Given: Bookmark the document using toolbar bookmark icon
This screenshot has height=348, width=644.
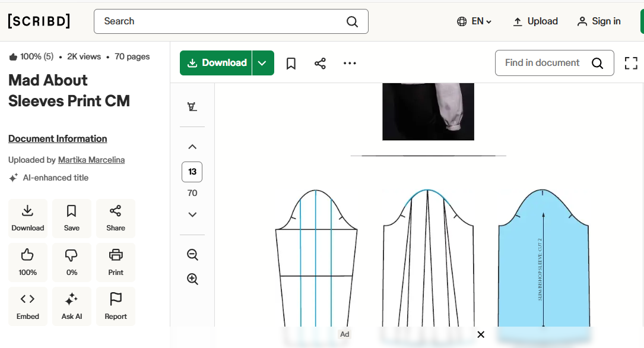Looking at the screenshot, I should [291, 64].
